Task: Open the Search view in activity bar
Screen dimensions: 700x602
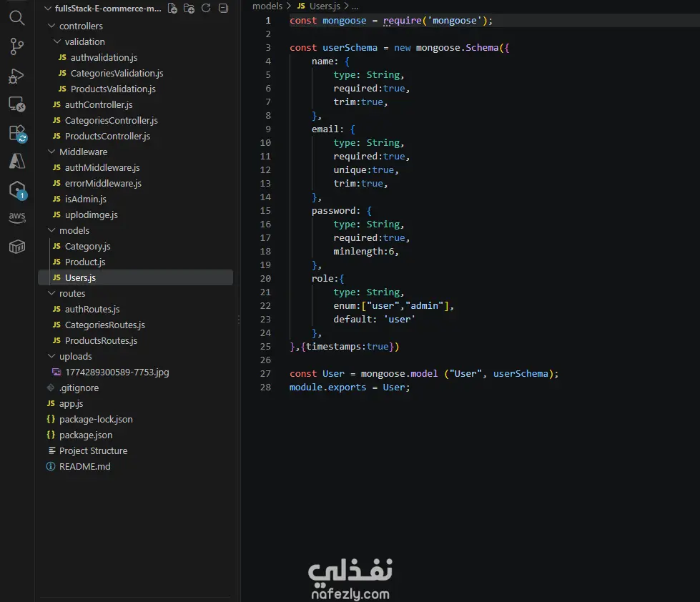Action: tap(17, 18)
